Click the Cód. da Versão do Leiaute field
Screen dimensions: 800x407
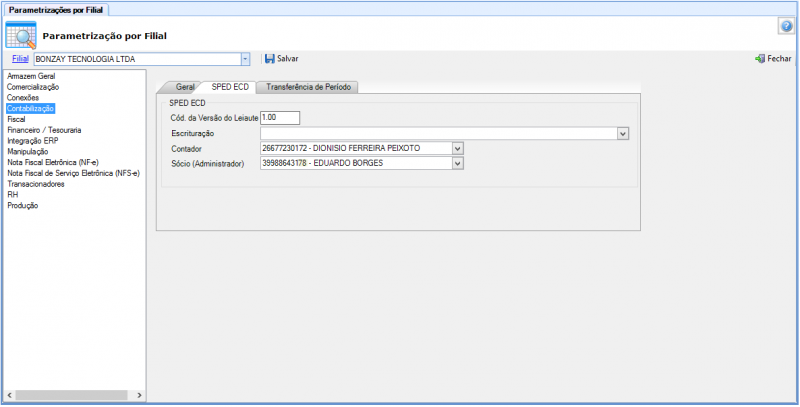280,118
